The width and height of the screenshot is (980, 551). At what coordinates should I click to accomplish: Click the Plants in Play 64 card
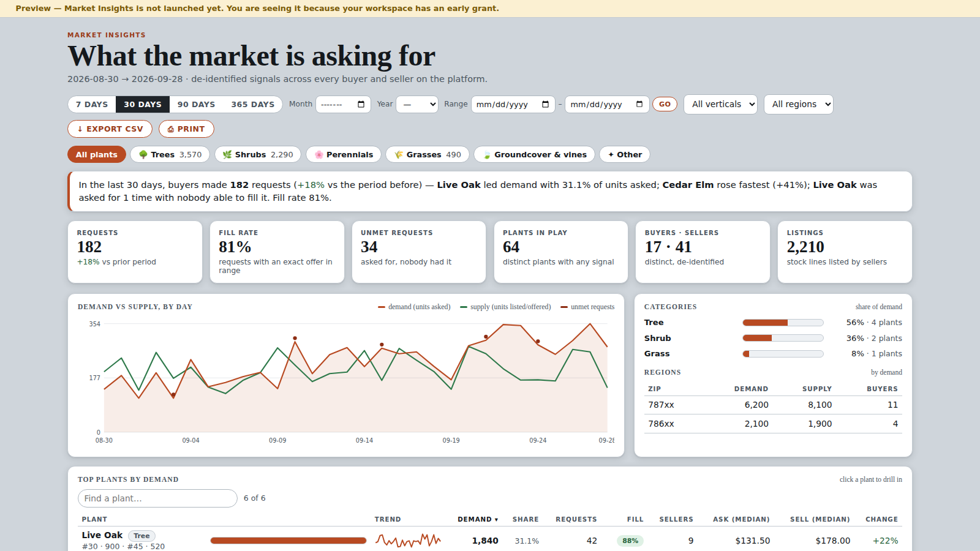pyautogui.click(x=561, y=252)
